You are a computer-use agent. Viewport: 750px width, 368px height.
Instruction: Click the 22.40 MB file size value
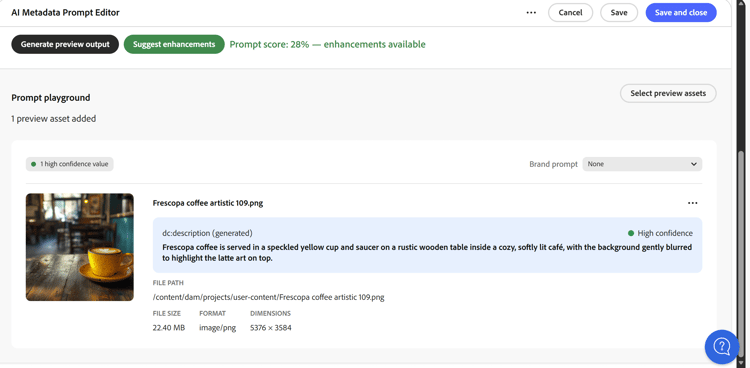pyautogui.click(x=168, y=328)
